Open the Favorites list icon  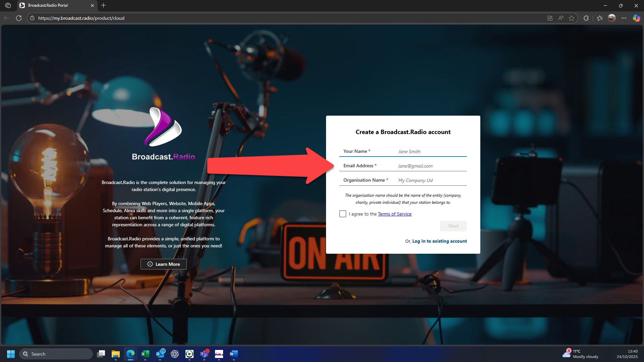pyautogui.click(x=600, y=18)
